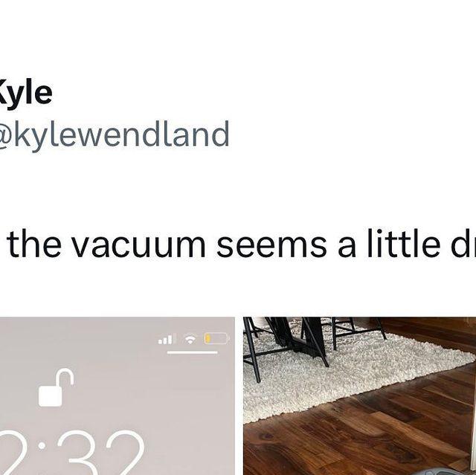
Task: Click the yellow battery level segment
Action: [x=208, y=338]
